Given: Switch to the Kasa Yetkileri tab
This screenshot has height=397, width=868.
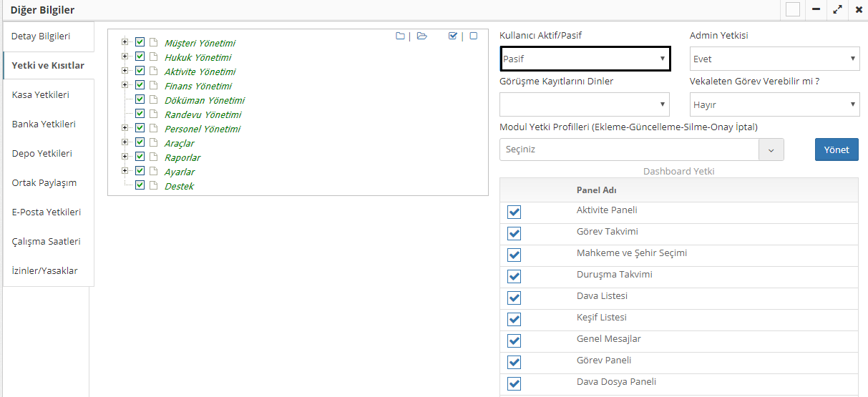Looking at the screenshot, I should [41, 94].
